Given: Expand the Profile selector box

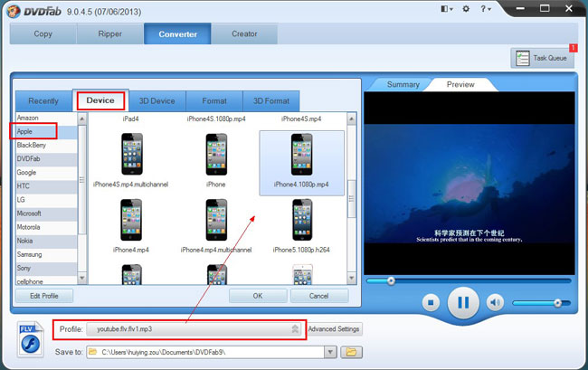Looking at the screenshot, I should click(194, 329).
